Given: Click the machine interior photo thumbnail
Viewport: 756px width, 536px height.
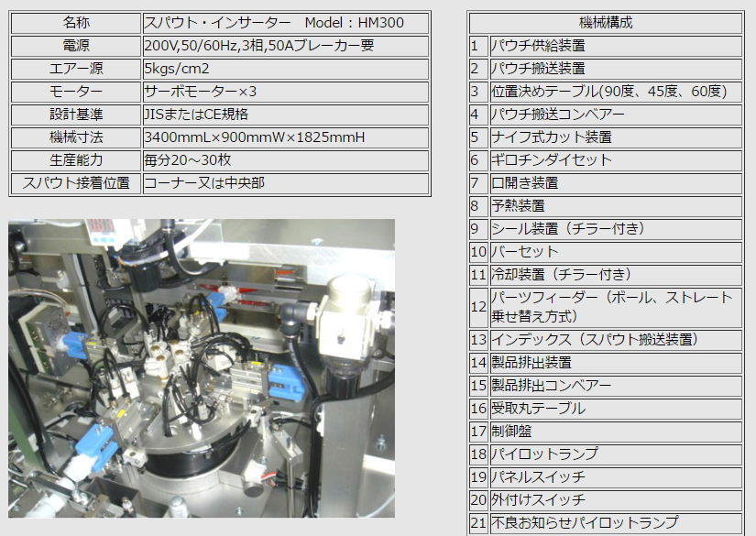Looking at the screenshot, I should click(x=202, y=368).
